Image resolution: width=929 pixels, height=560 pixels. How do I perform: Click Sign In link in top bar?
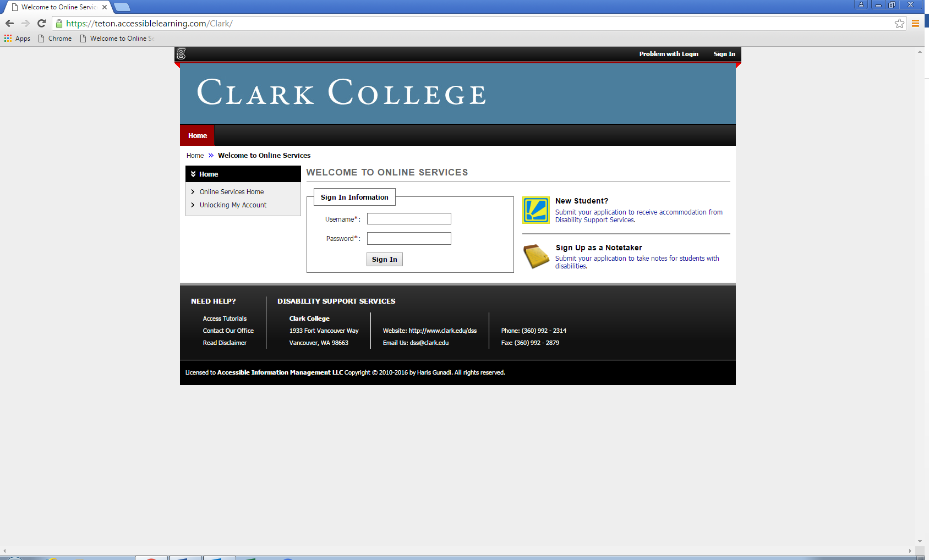724,54
